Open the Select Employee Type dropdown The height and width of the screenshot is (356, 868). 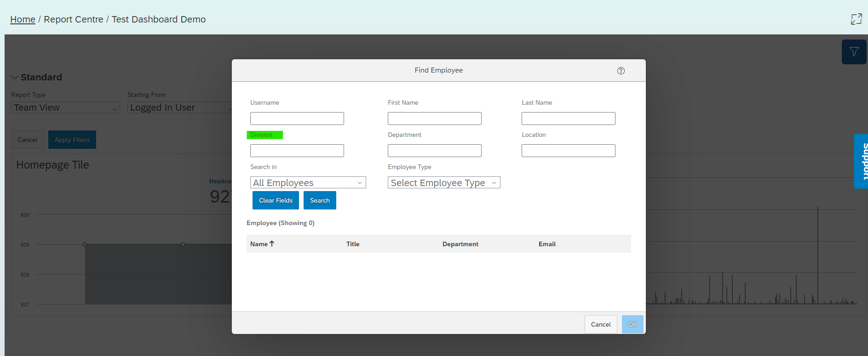click(444, 183)
